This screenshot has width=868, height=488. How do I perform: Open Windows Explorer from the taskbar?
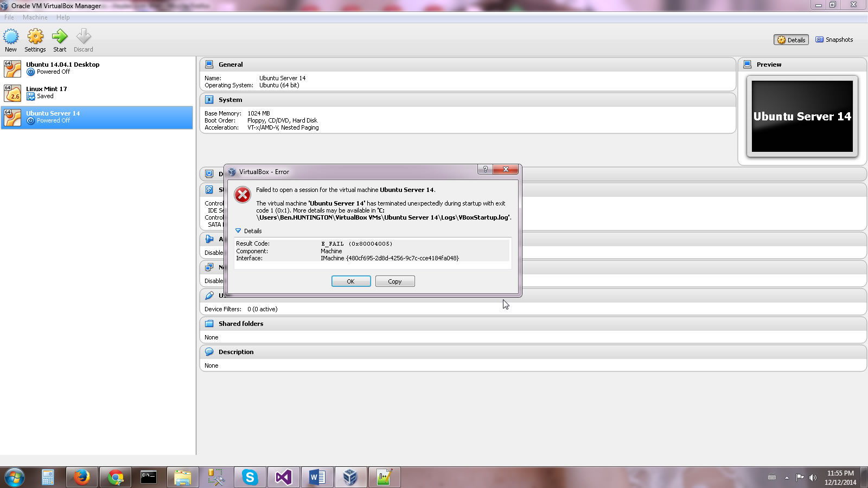183,477
